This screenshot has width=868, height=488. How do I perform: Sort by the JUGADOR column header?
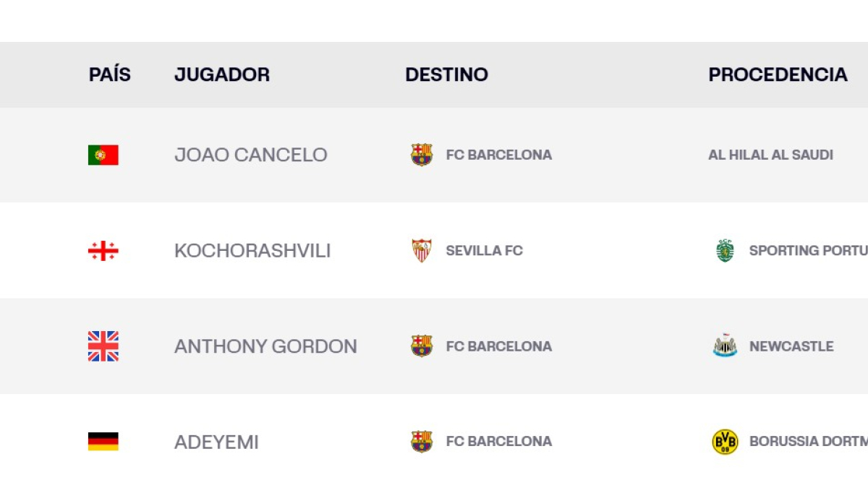(222, 74)
